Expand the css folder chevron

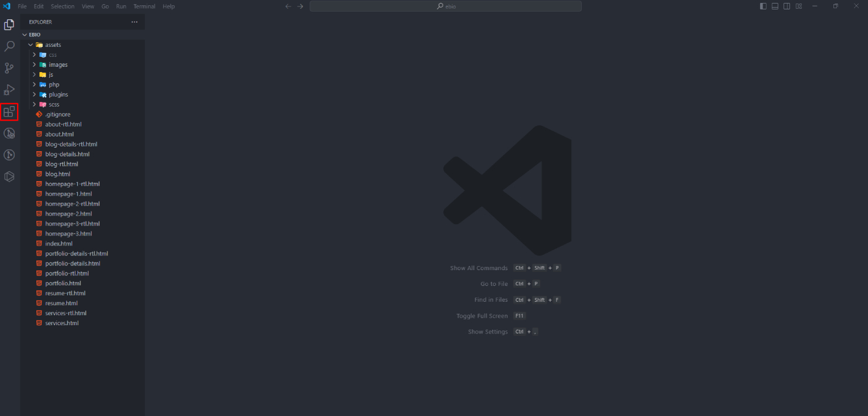tap(35, 54)
